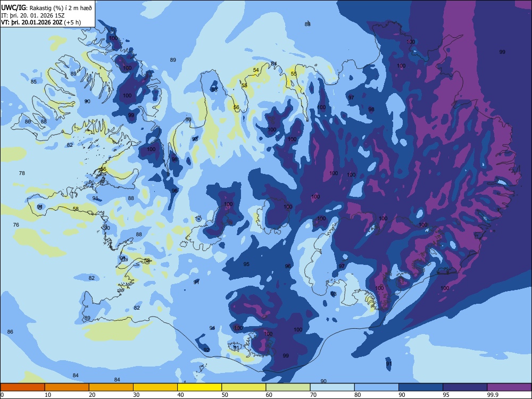
Task: Select the 'IT: þri. 20. 01. 2026 15Z' line
Action: pyautogui.click(x=33, y=15)
